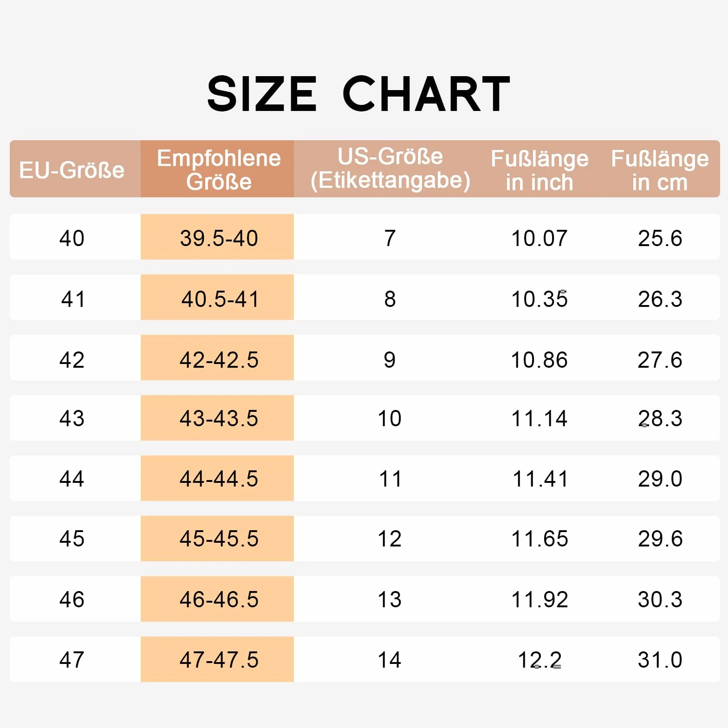Click the 45-45.5 recommended size cell

pos(217,539)
